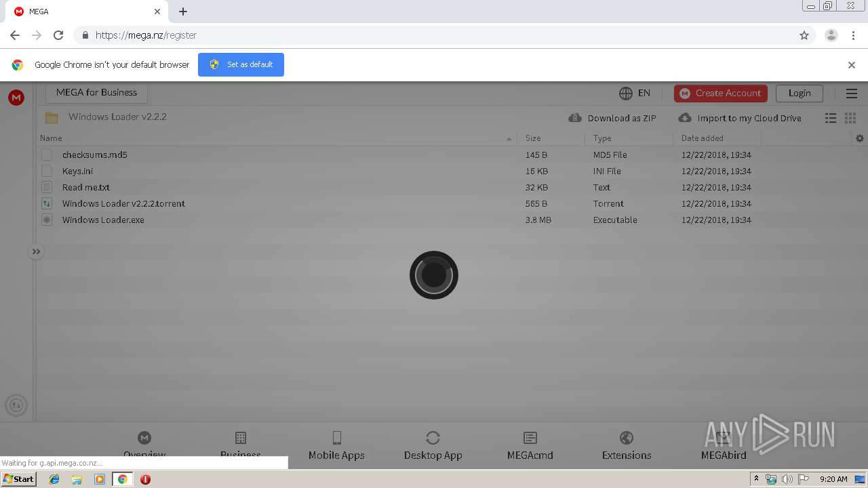Click the torrent file icon
This screenshot has width=868, height=488.
(47, 203)
